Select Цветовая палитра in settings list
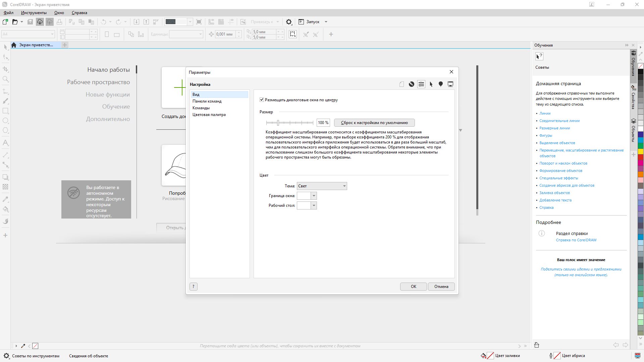Viewport: 644px width, 362px height. click(x=209, y=115)
